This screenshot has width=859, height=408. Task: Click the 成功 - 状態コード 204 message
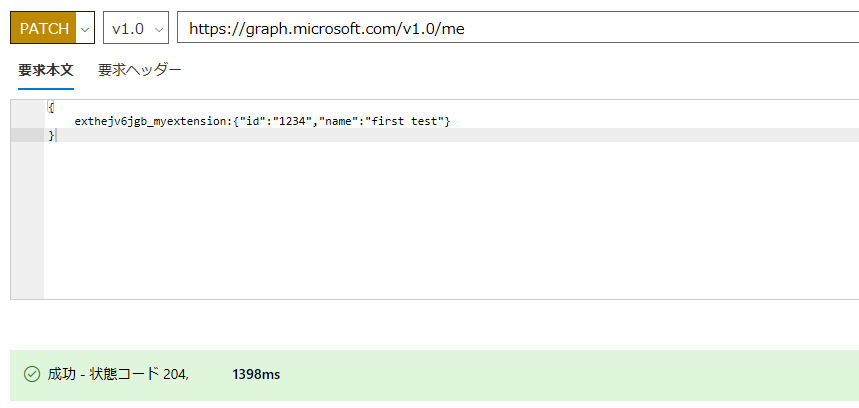118,375
